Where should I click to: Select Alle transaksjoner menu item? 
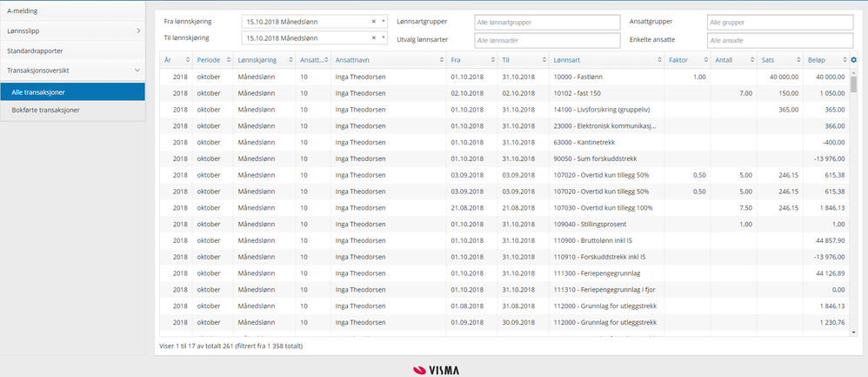(72, 91)
